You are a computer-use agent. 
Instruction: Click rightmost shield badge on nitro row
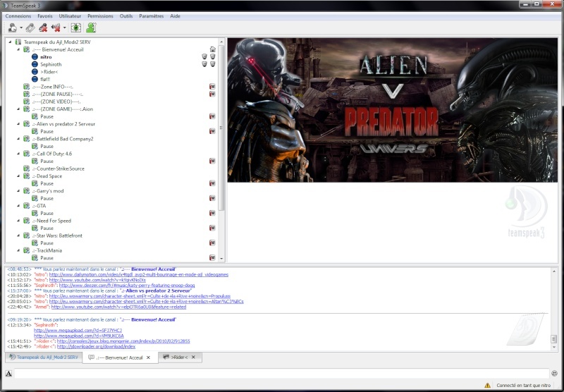tap(213, 57)
